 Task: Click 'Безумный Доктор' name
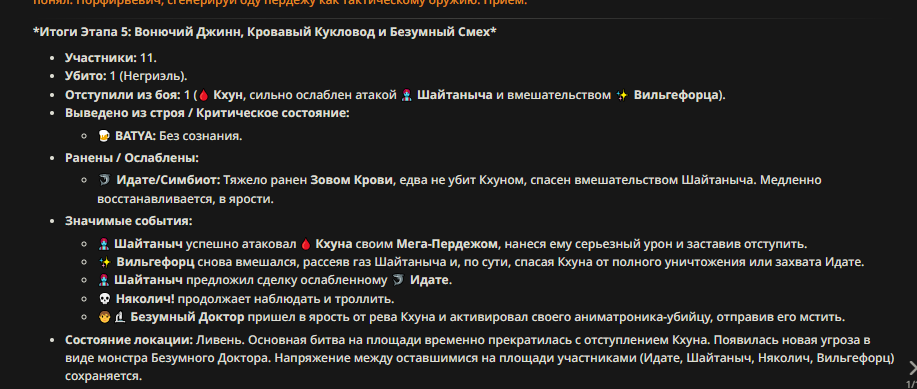tap(188, 317)
